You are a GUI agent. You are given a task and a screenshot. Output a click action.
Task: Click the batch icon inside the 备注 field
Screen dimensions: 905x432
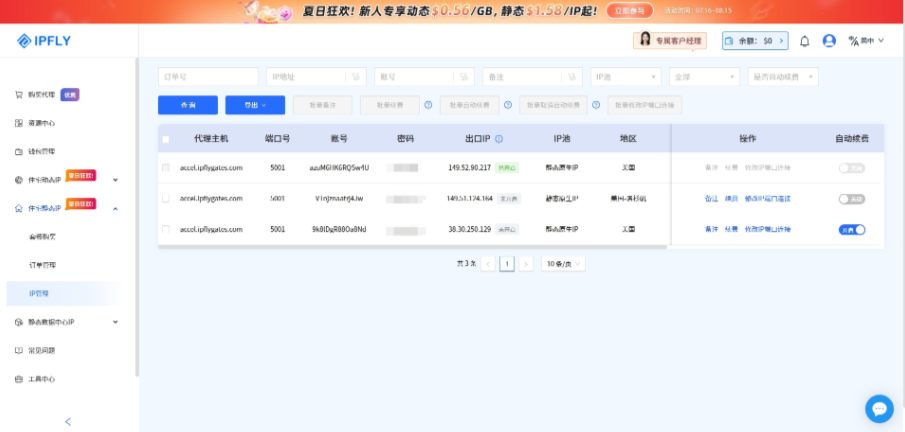(571, 77)
